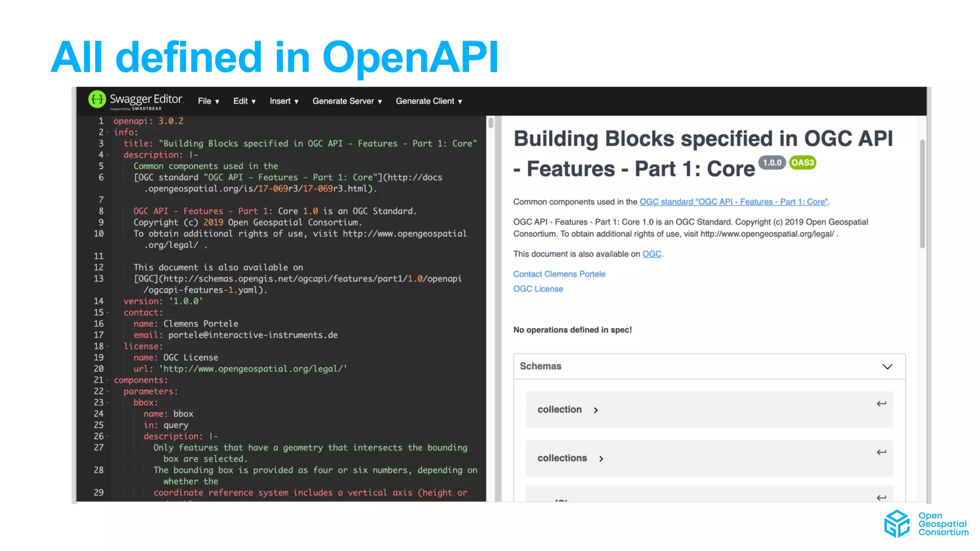This screenshot has height=551, width=980.
Task: Click 'openapi: 3.0.2' on line 1
Action: (x=148, y=121)
